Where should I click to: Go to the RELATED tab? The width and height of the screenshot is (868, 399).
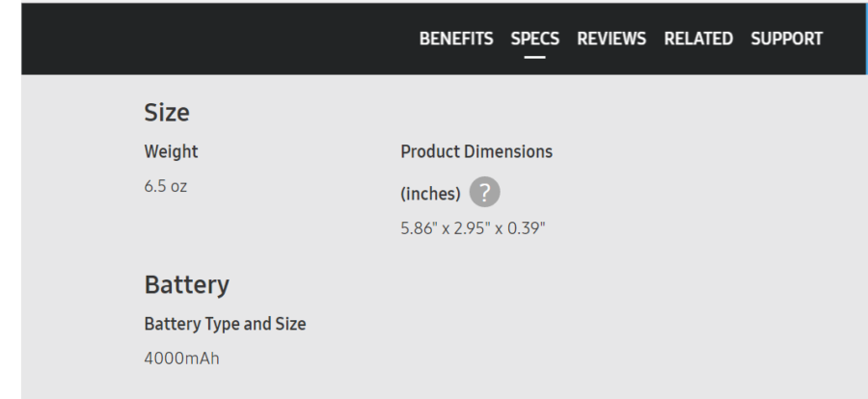[699, 39]
